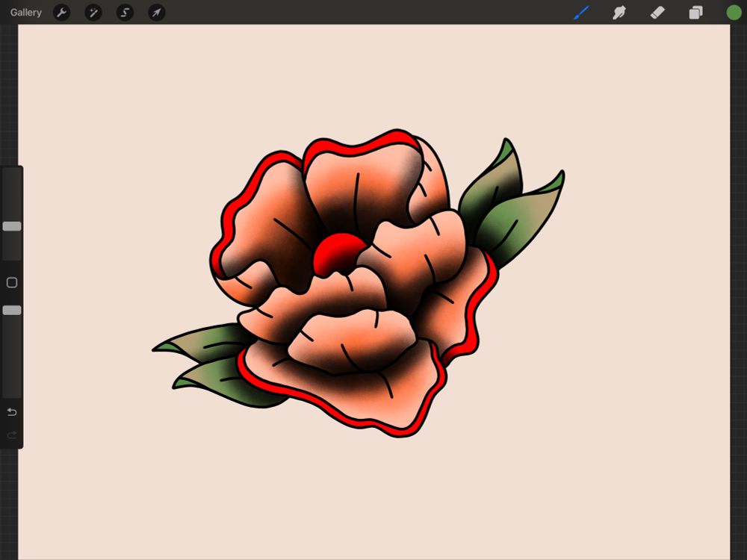Click the brush size slider handle
Viewport: 747px width, 560px height.
(12, 226)
